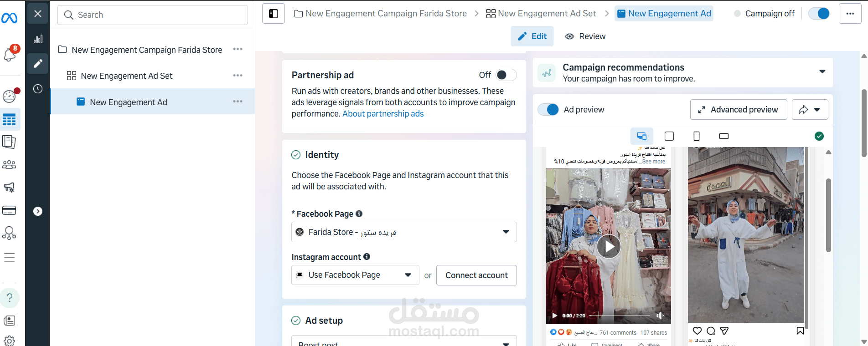The height and width of the screenshot is (346, 868).
Task: Open the charts overview icon in sidebar
Action: 38,39
